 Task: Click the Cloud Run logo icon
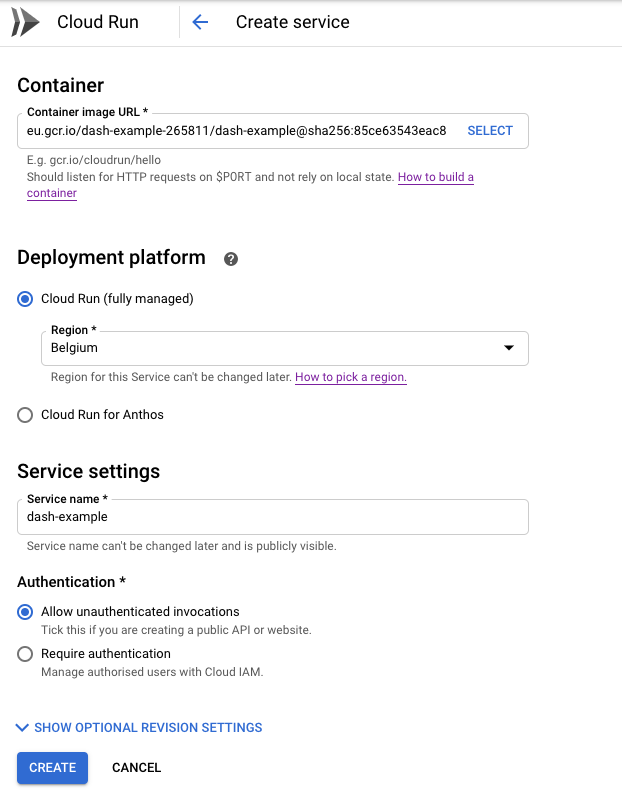click(25, 22)
